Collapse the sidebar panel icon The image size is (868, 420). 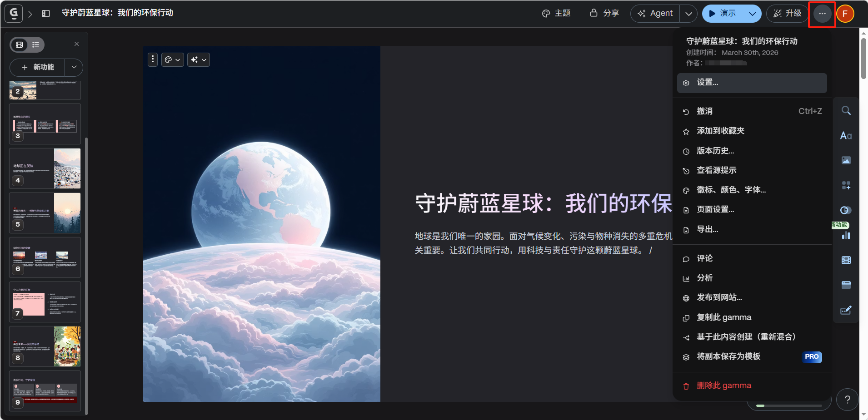(45, 14)
